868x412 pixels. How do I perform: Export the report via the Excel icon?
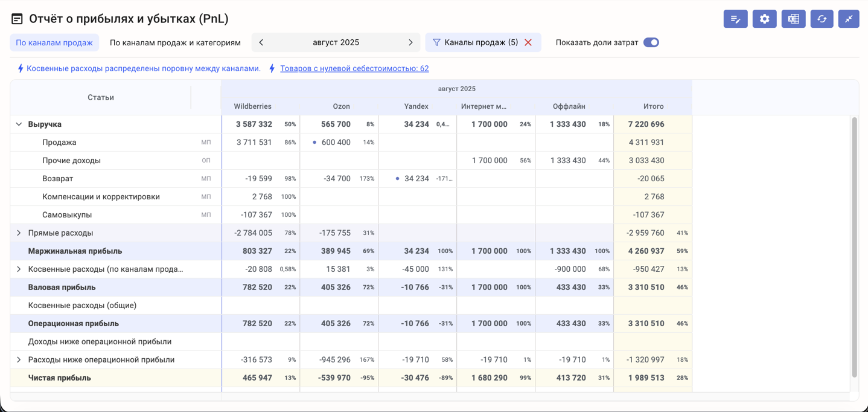pos(793,19)
